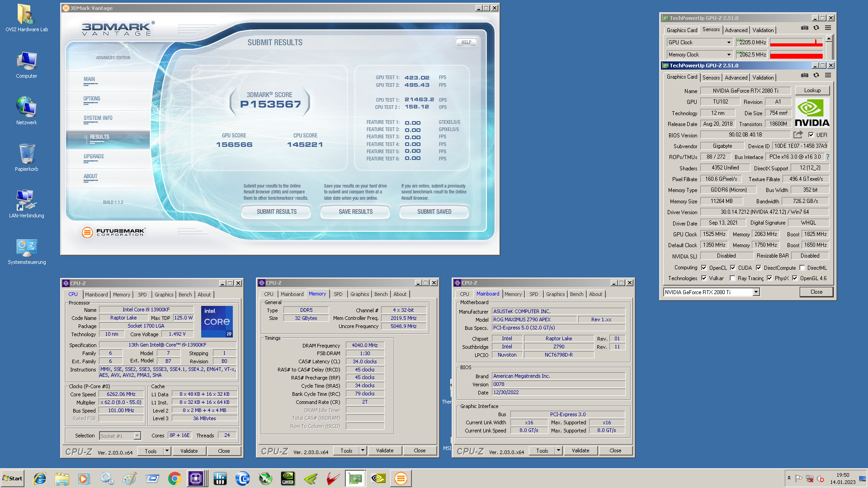868x488 pixels.
Task: Click the Start button
Action: click(13, 479)
